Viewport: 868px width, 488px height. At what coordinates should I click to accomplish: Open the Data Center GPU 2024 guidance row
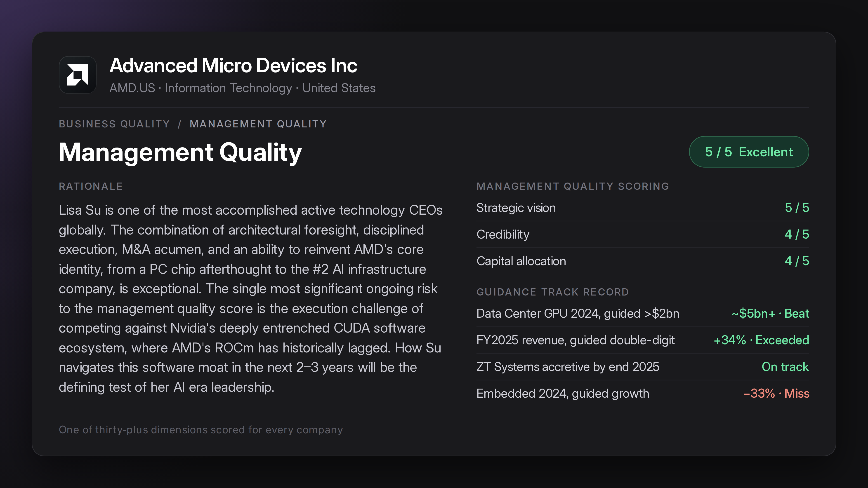643,314
